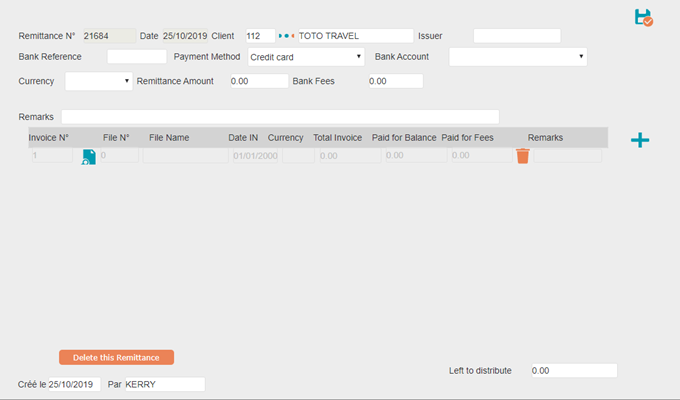
Task: Click the Paid for Balance cell in row
Action: point(416,155)
